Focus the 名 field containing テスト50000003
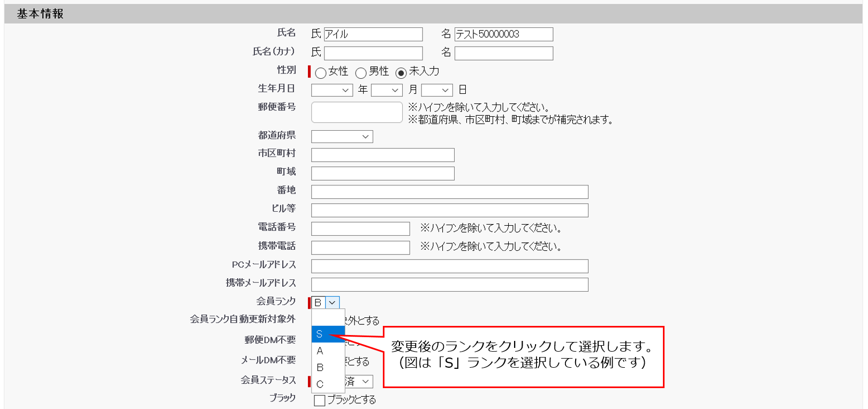The image size is (868, 409). coord(503,34)
